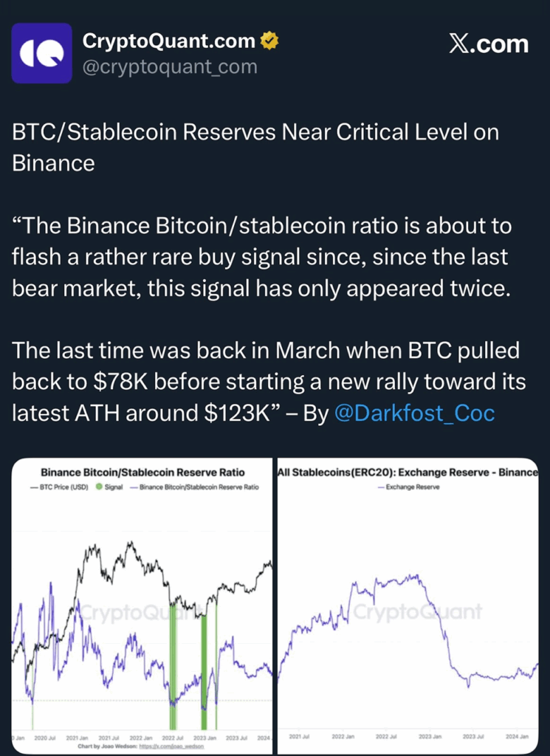This screenshot has height=756, width=550.
Task: Click the left chart title text
Action: pyautogui.click(x=142, y=472)
